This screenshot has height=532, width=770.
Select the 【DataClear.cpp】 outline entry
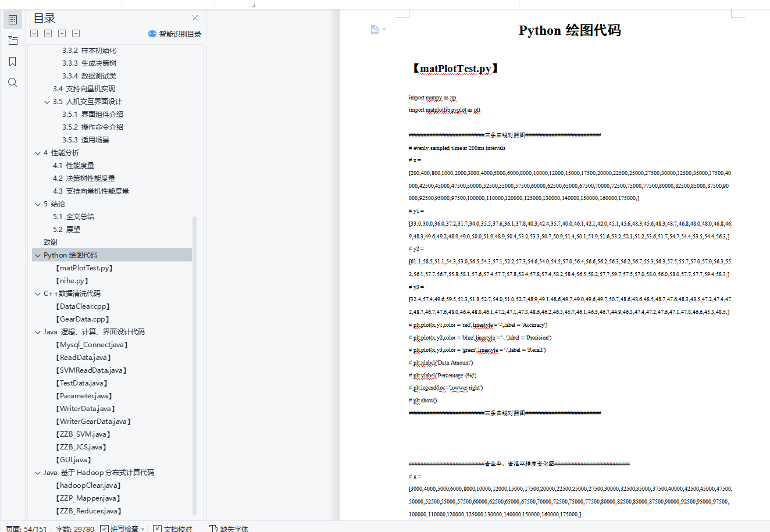(82, 306)
